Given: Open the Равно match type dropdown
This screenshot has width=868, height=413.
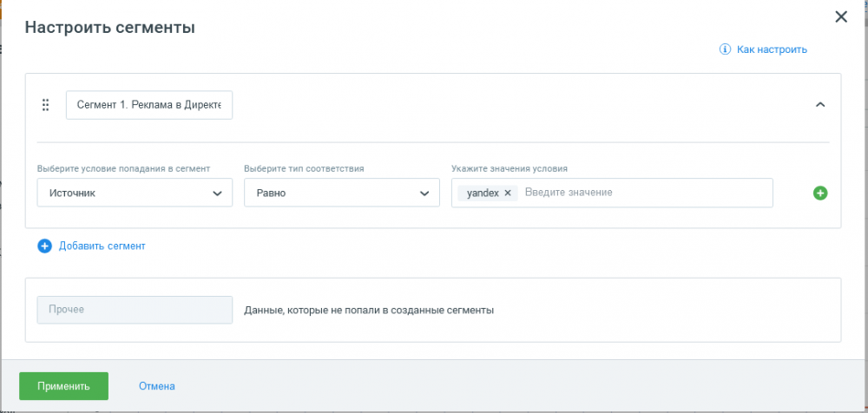Looking at the screenshot, I should click(341, 193).
